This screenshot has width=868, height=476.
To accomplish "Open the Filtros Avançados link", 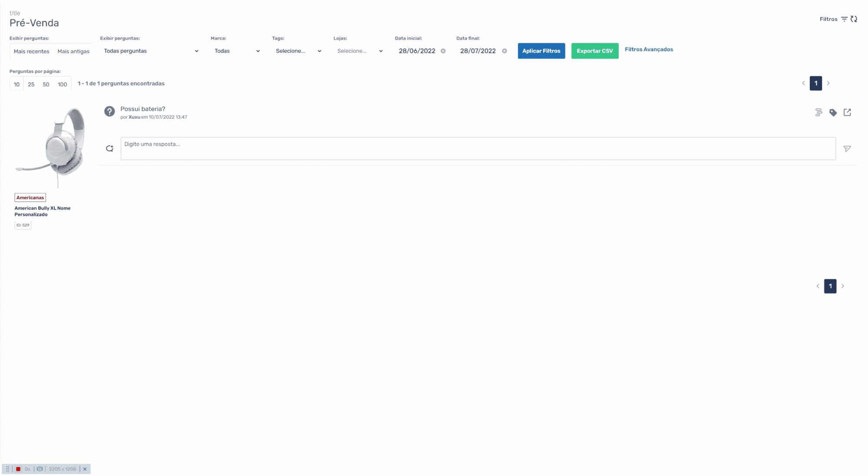I will 649,50.
